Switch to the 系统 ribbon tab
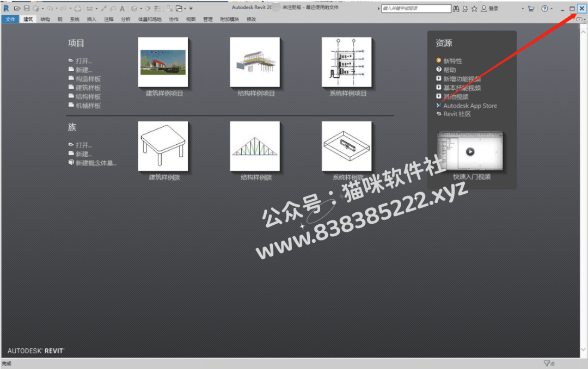Screen dimensions: 588x369 (75, 19)
